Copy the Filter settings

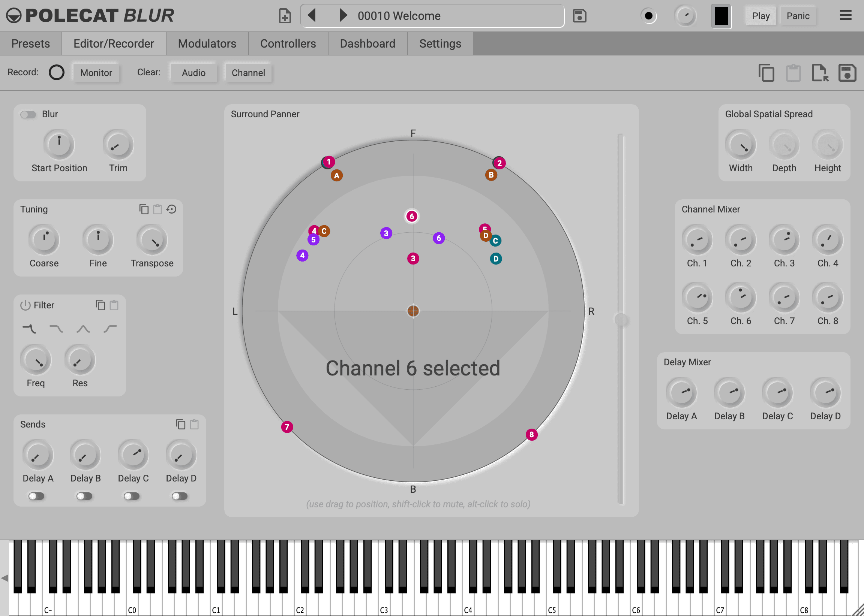click(x=100, y=305)
